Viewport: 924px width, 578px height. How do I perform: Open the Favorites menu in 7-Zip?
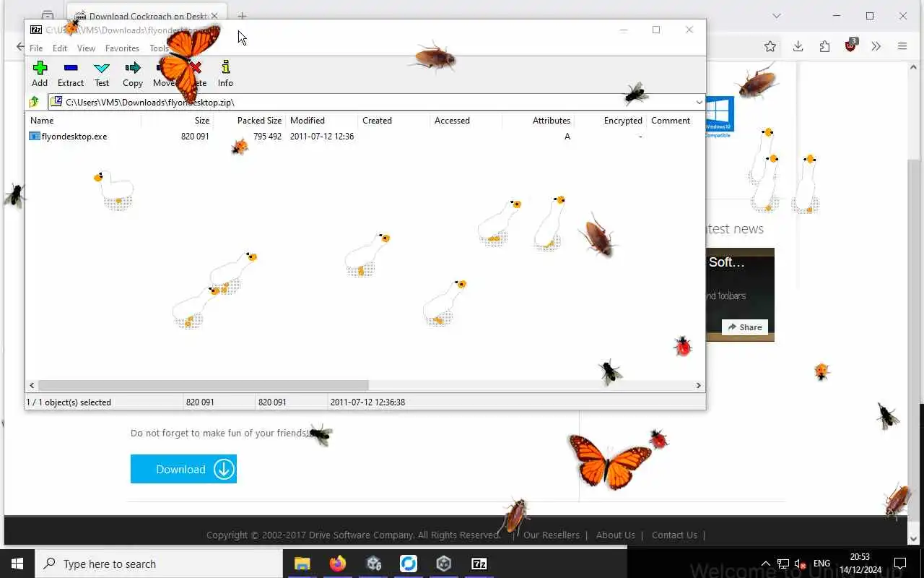(122, 48)
